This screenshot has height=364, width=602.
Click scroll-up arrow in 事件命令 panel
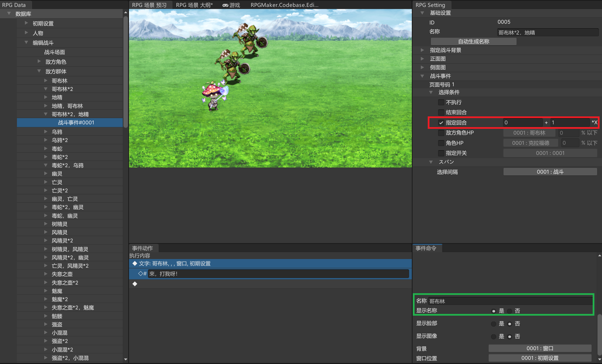pos(599,256)
